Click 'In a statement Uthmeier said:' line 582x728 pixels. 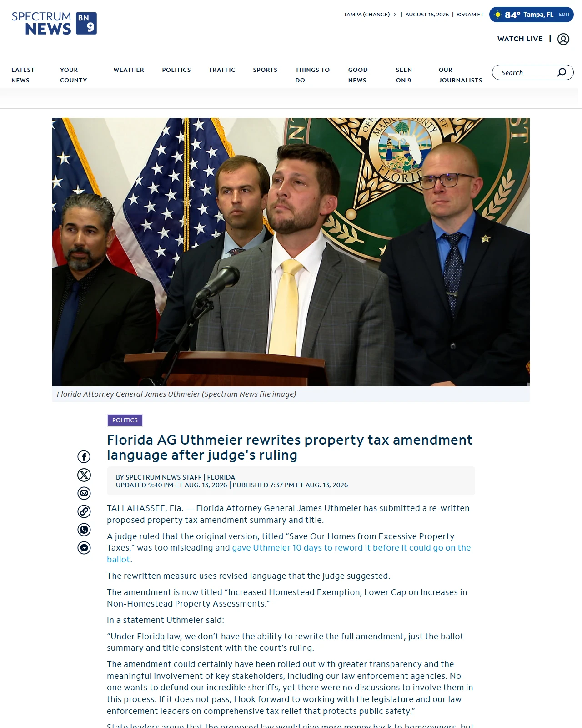click(166, 620)
